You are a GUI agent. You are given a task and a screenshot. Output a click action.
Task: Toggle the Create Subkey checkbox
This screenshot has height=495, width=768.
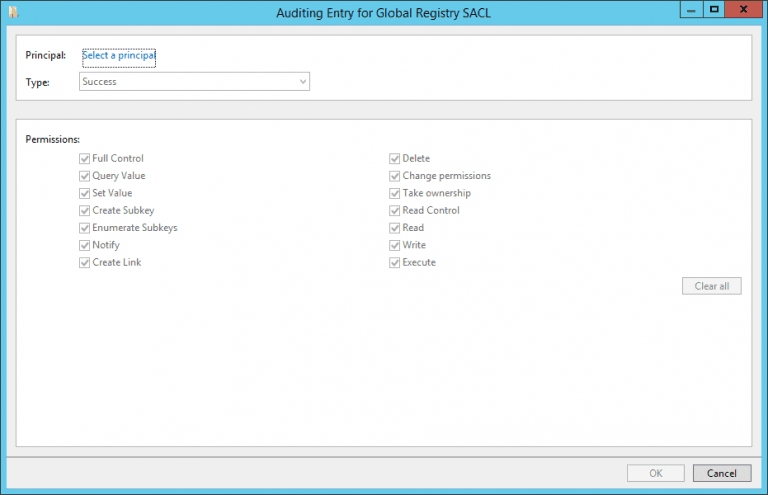coord(85,211)
